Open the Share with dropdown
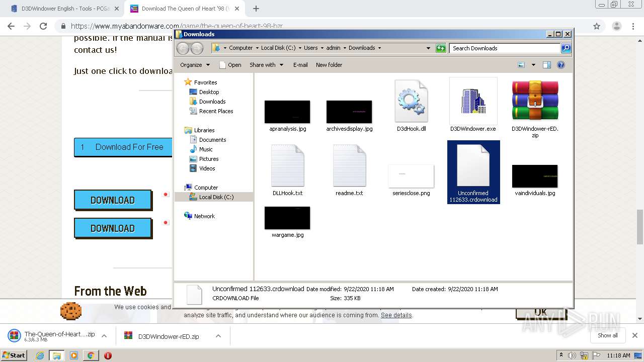The image size is (644, 362). click(267, 65)
